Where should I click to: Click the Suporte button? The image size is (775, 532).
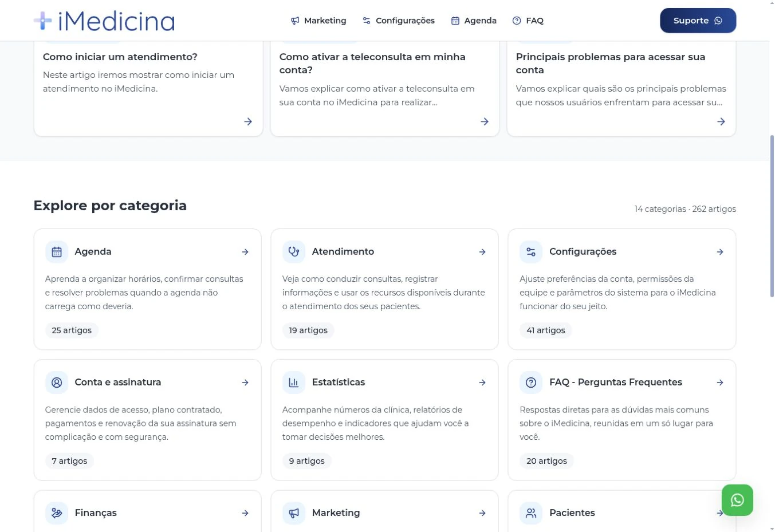click(x=698, y=21)
